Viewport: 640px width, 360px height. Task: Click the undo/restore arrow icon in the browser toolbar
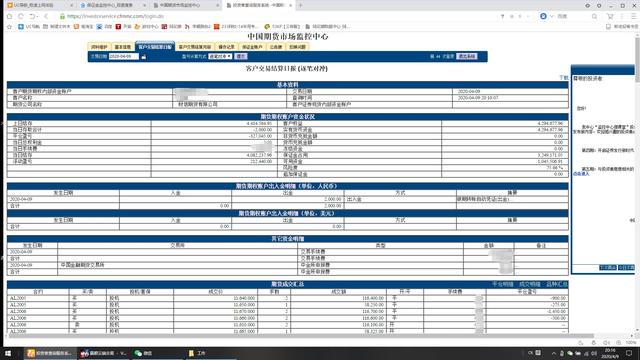click(x=32, y=16)
